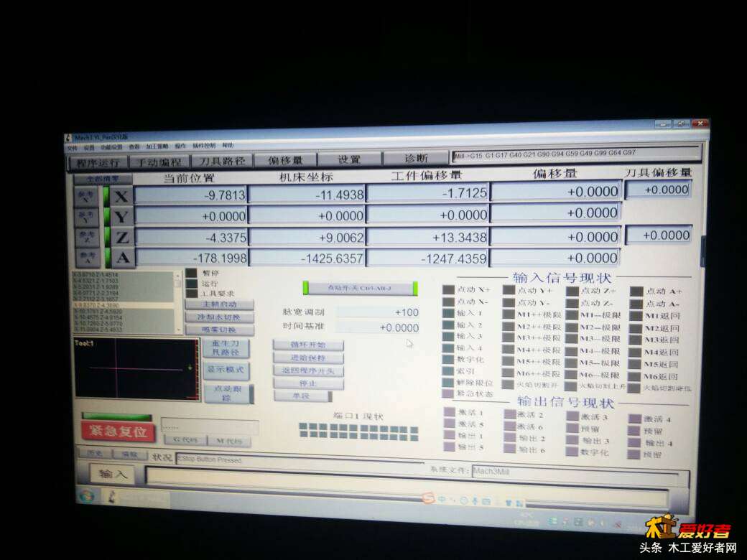Click the 工具要求 tool request LED
Viewport: 747px width, 560px height.
(191, 294)
